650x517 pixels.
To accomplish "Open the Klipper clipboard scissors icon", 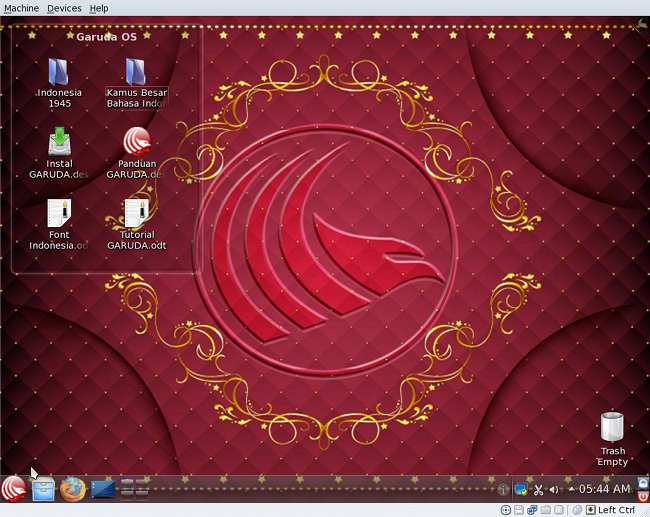I will (x=538, y=490).
